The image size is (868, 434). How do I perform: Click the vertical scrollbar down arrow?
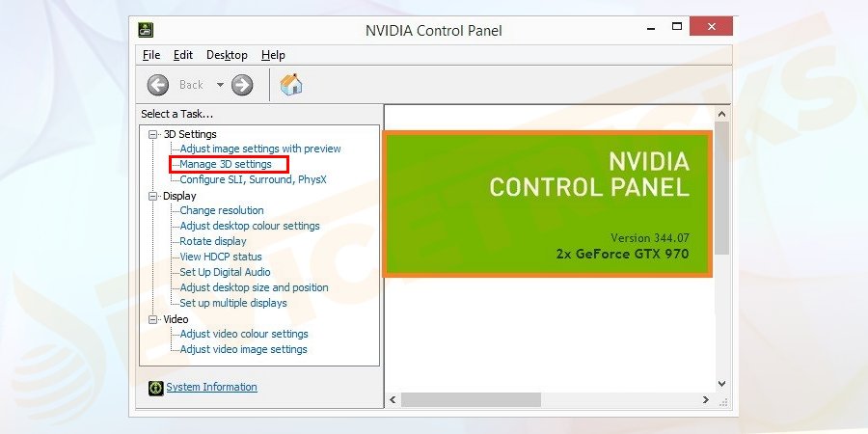pos(721,384)
